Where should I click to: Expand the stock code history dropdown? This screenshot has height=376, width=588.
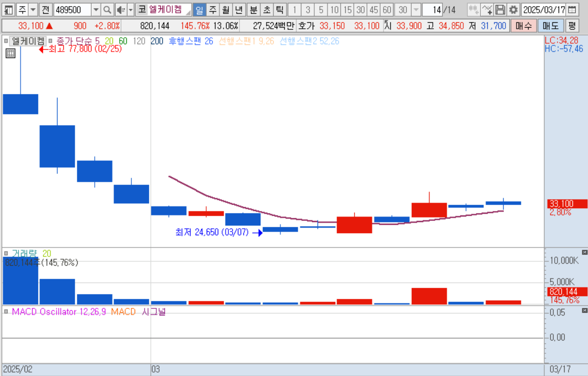point(96,10)
